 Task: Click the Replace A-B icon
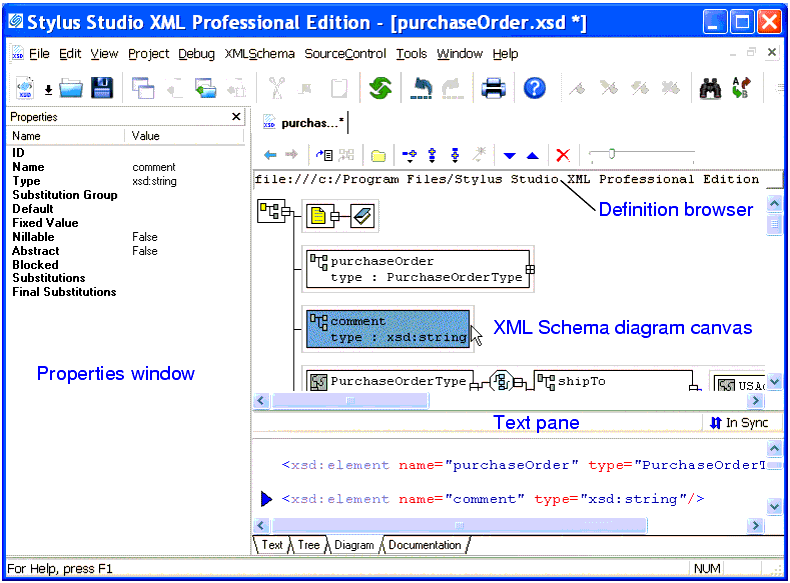(741, 88)
